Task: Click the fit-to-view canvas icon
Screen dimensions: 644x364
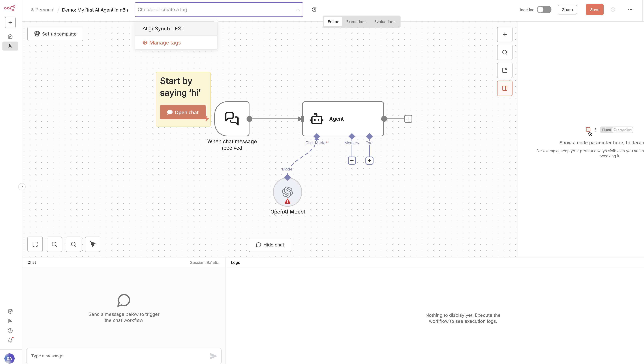Action: (x=35, y=244)
